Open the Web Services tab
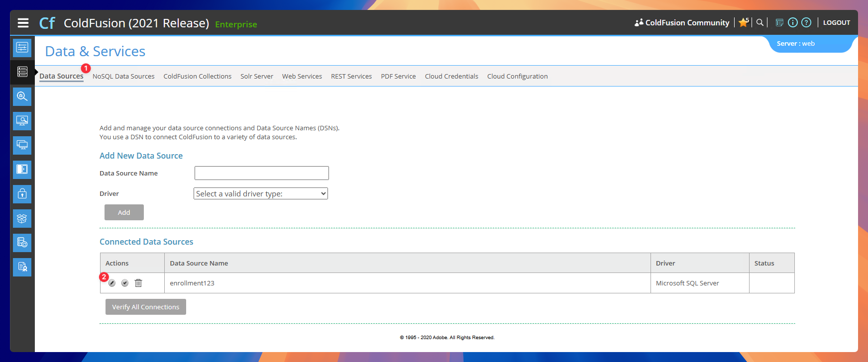This screenshot has width=868, height=362. 302,76
